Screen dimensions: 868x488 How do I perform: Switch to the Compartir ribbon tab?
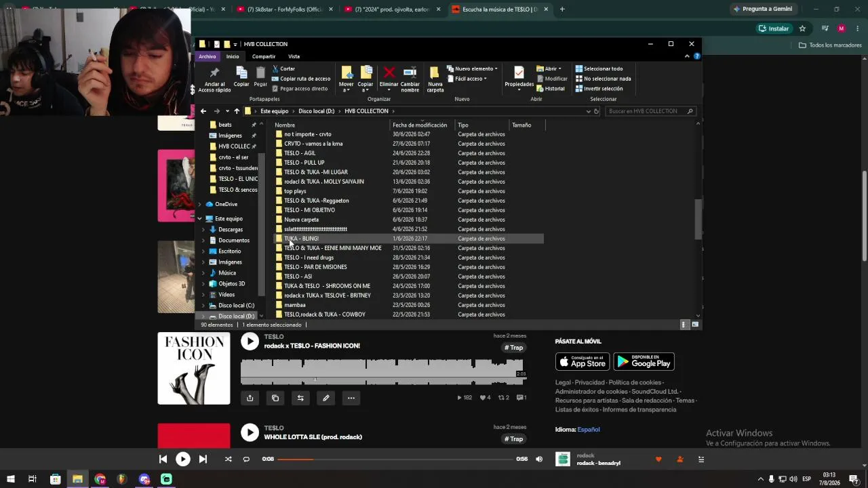point(264,56)
